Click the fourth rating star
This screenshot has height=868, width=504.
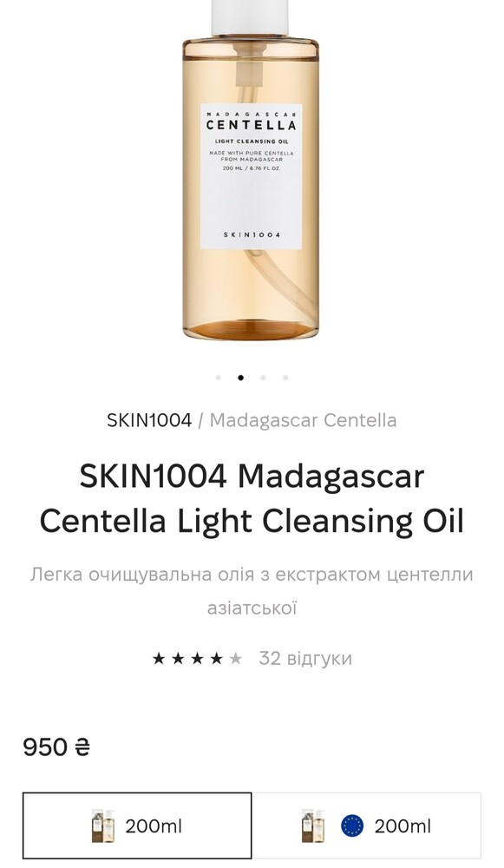coord(217,658)
